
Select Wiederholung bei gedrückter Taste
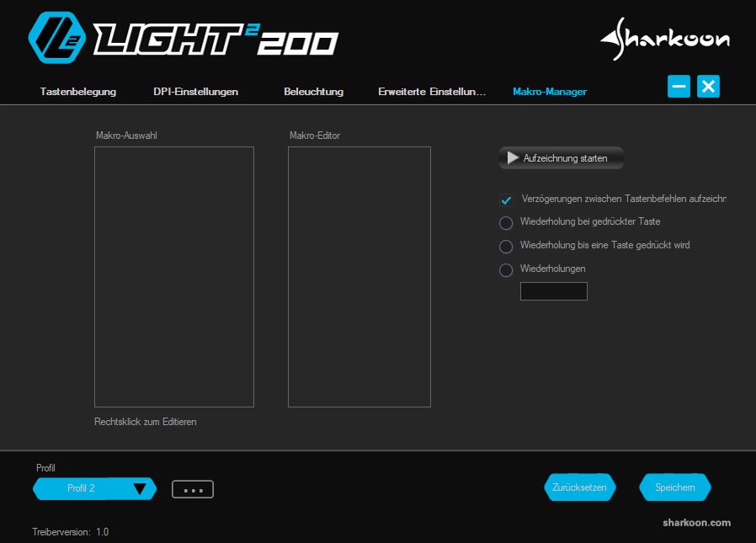506,223
